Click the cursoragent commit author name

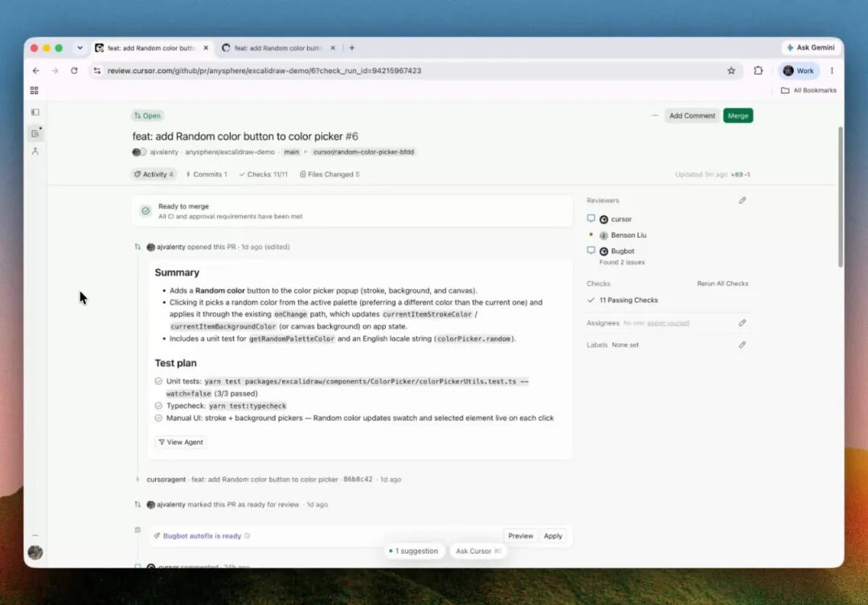[166, 480]
